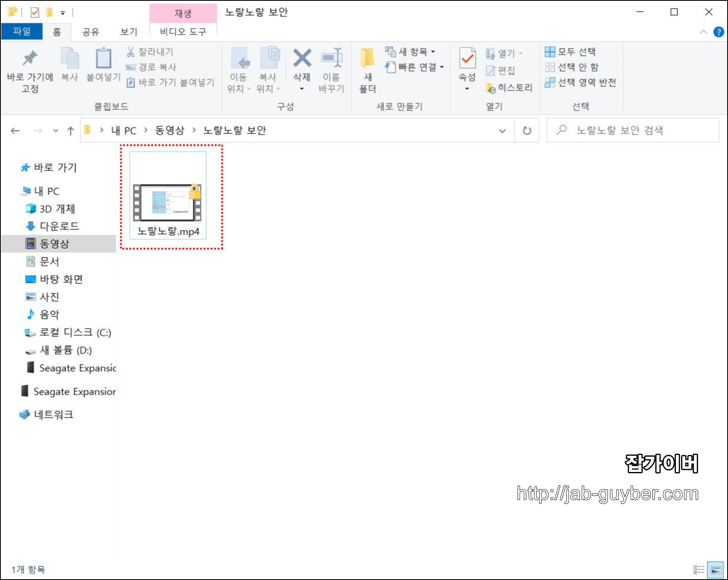Screen dimensions: 728x580
Task: Open 바탕 화면 in sidebar
Action: (x=54, y=279)
